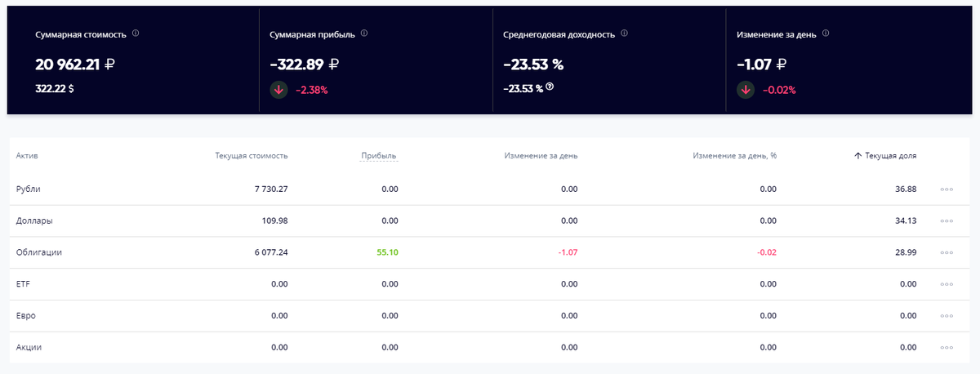Click info icon beside Изменение за день
This screenshot has height=374, width=980.
[x=826, y=34]
